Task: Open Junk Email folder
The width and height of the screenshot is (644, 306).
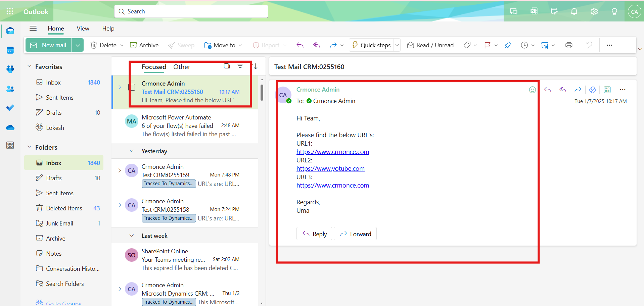Action: coord(64,223)
